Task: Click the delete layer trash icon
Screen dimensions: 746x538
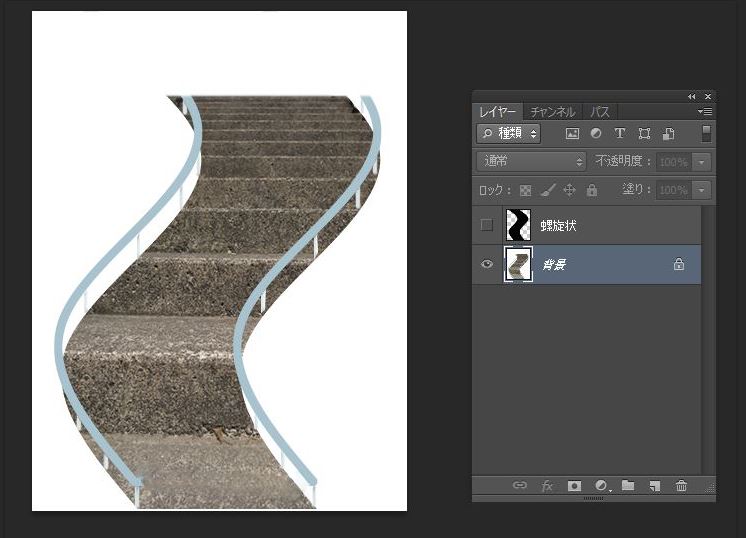Action: (x=681, y=486)
